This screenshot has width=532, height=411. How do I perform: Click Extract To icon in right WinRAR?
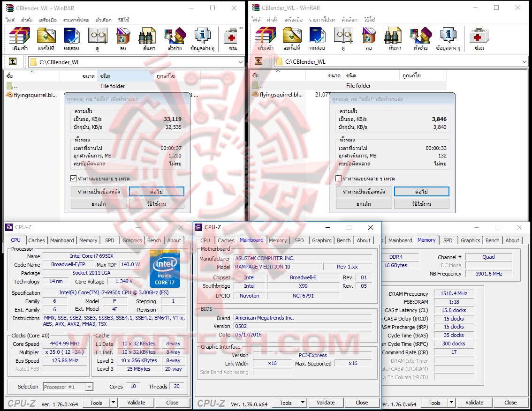[292, 38]
